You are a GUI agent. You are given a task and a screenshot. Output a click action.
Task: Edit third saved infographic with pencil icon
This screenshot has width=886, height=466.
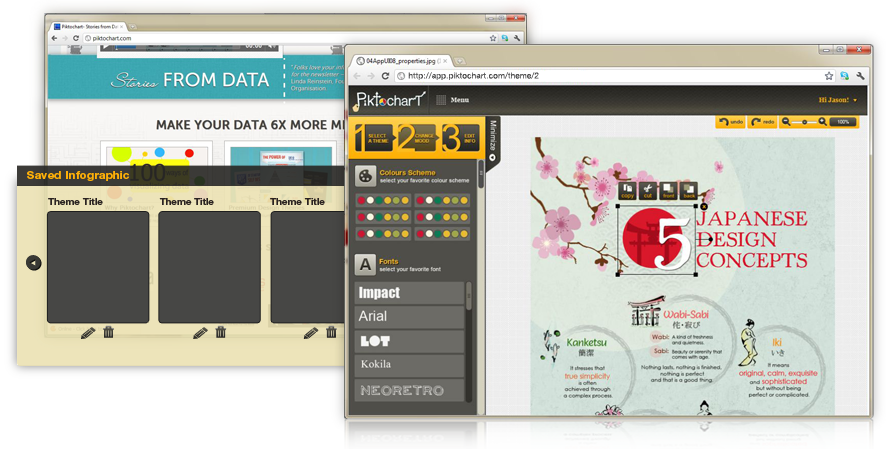tap(311, 333)
